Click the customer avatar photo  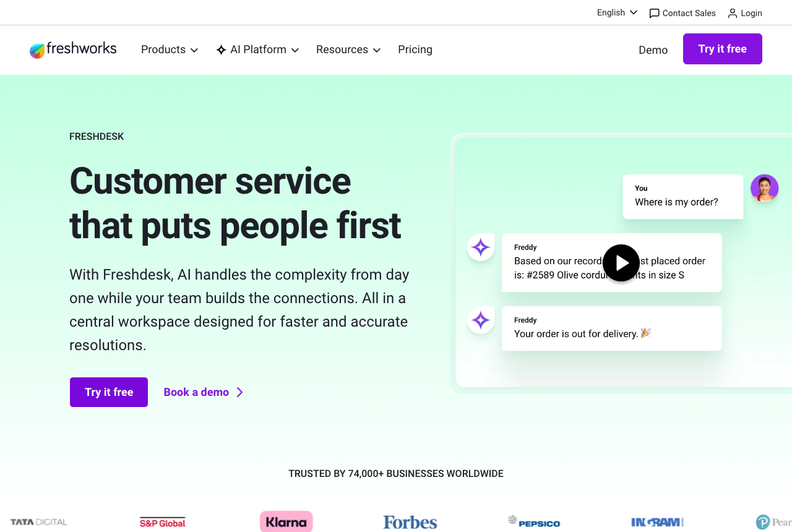(765, 188)
